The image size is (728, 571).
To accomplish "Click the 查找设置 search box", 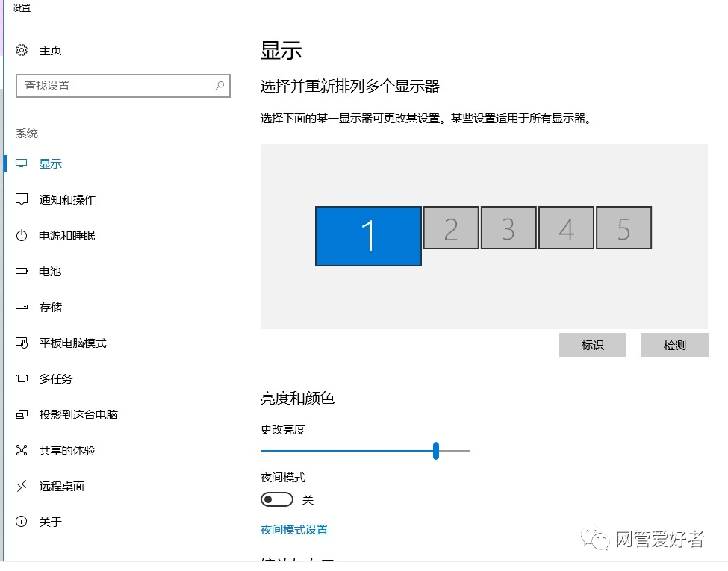I will point(122,85).
